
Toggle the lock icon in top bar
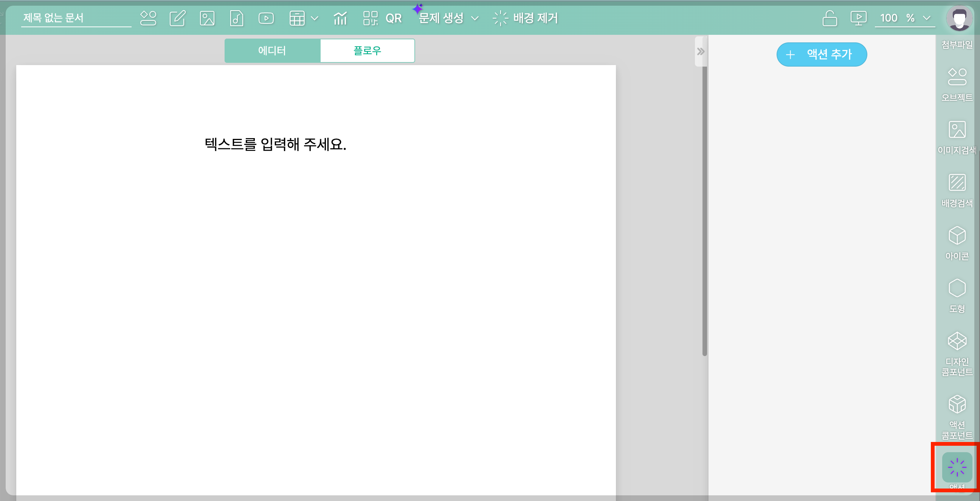(x=830, y=18)
